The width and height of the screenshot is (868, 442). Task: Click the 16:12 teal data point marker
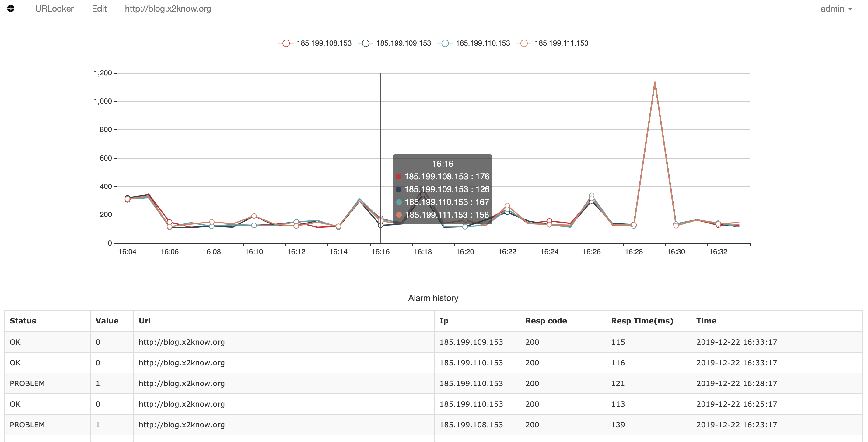[296, 222]
